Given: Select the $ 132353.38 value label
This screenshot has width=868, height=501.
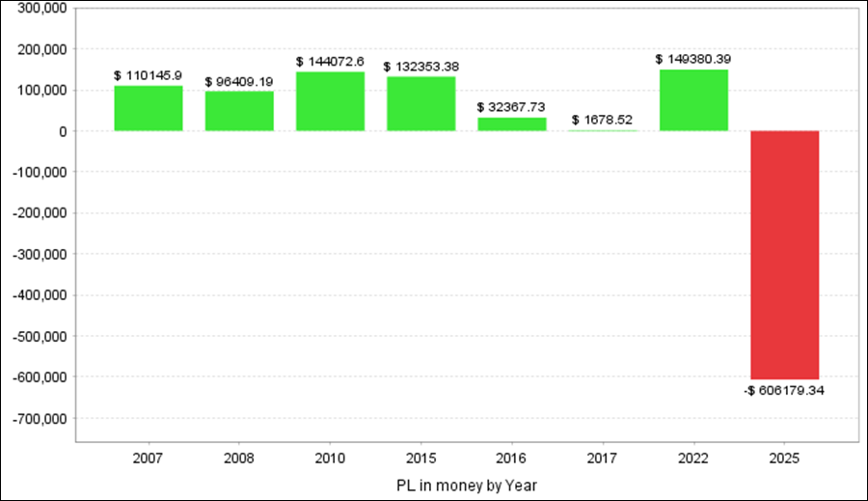Looking at the screenshot, I should click(420, 67).
